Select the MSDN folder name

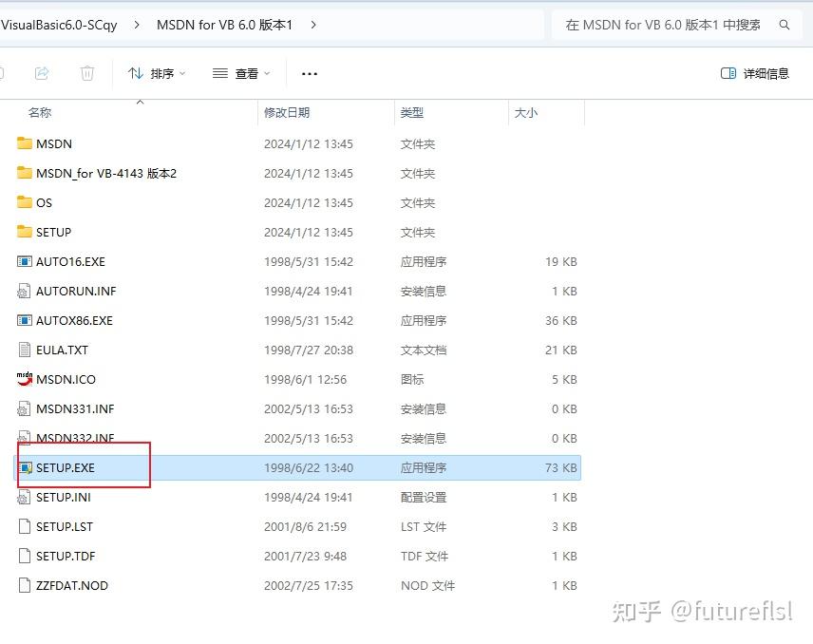[54, 143]
